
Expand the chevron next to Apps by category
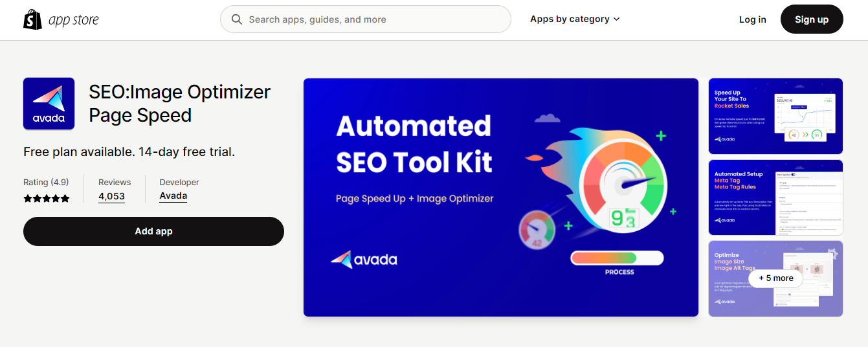[617, 19]
